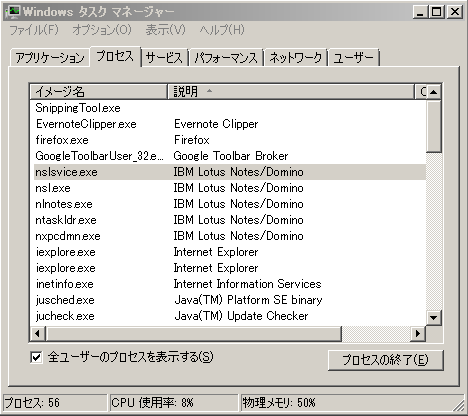The height and width of the screenshot is (416, 468).
Task: Switch to the アプリケーション tab
Action: [x=50, y=58]
